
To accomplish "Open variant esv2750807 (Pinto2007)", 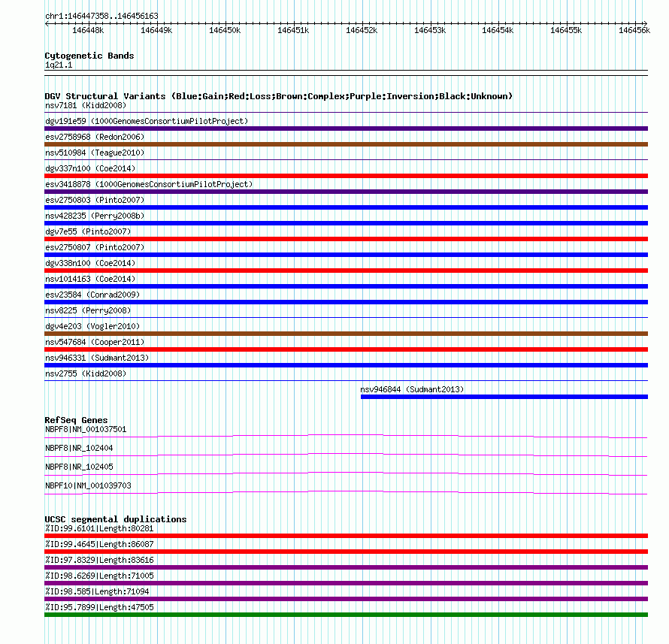I will click(95, 247).
